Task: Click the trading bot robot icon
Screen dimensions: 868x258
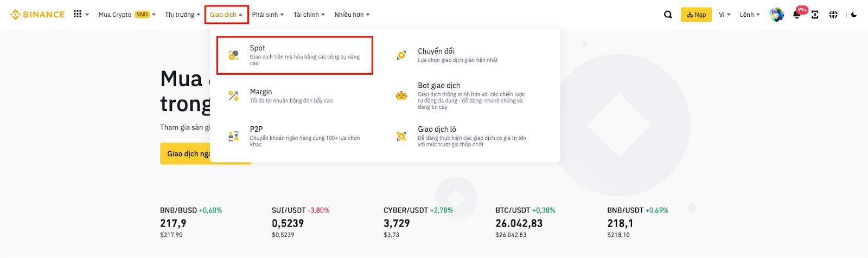Action: [x=401, y=95]
